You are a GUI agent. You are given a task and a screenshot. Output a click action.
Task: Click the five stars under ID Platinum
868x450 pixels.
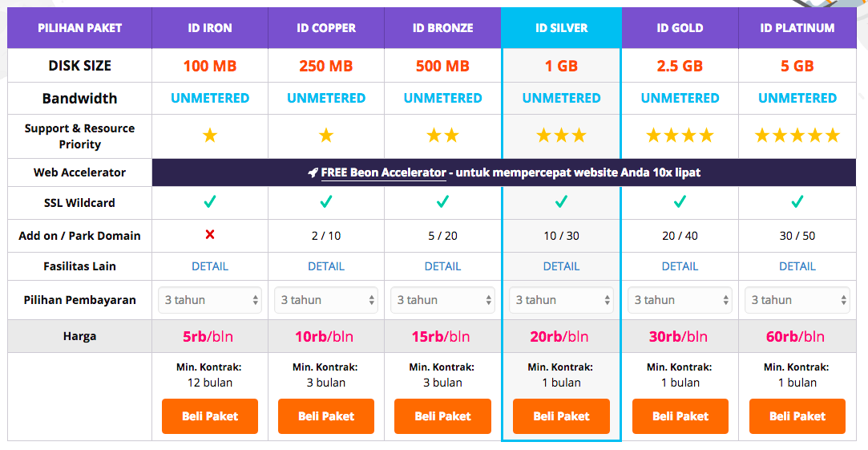pyautogui.click(x=797, y=135)
